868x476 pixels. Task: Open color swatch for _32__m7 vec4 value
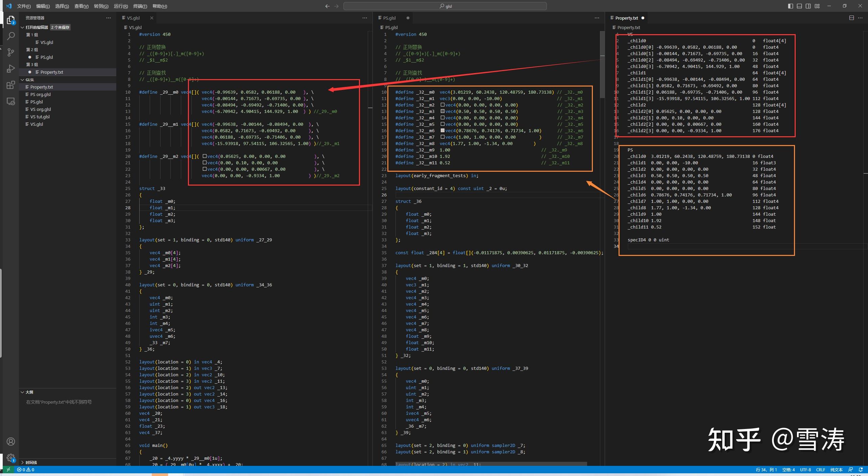click(x=442, y=137)
